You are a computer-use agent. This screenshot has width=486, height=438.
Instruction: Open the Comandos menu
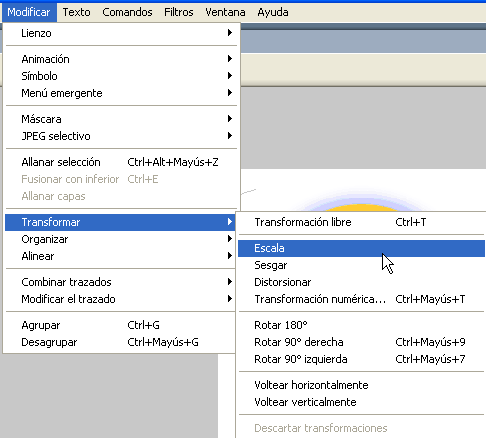tap(127, 12)
